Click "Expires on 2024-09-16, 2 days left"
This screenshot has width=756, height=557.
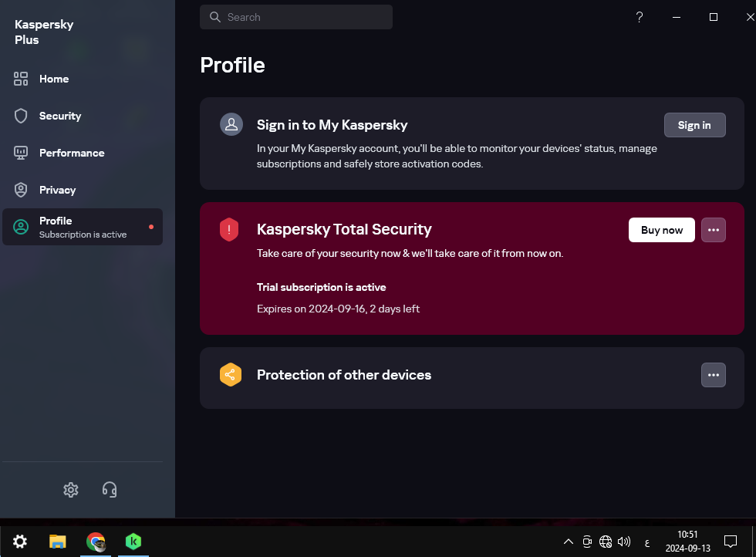coord(338,309)
